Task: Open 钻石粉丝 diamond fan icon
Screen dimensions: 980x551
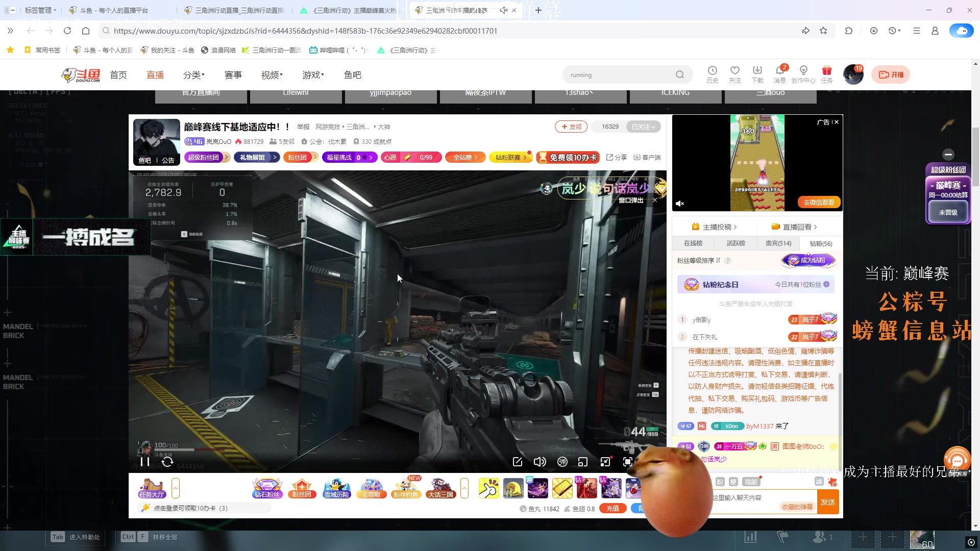Action: coord(267,488)
